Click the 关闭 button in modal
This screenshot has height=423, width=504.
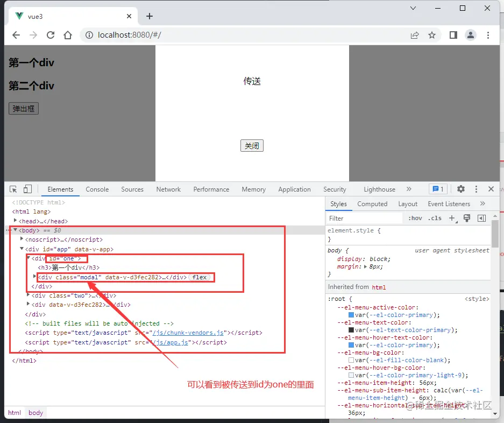tap(252, 146)
